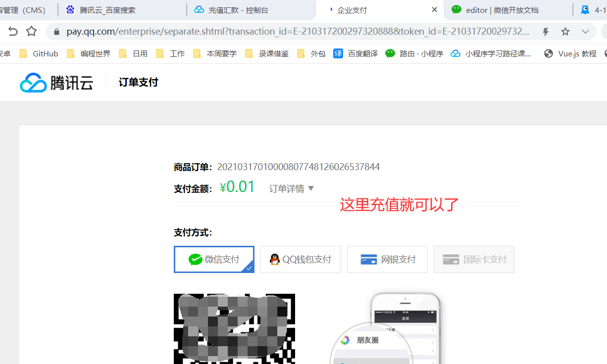
Task: Switch to the editor | 微信开放文档 tab
Action: 508,10
